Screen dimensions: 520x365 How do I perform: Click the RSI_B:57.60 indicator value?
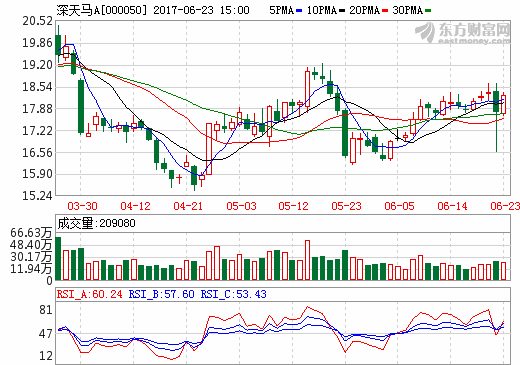coord(161,294)
